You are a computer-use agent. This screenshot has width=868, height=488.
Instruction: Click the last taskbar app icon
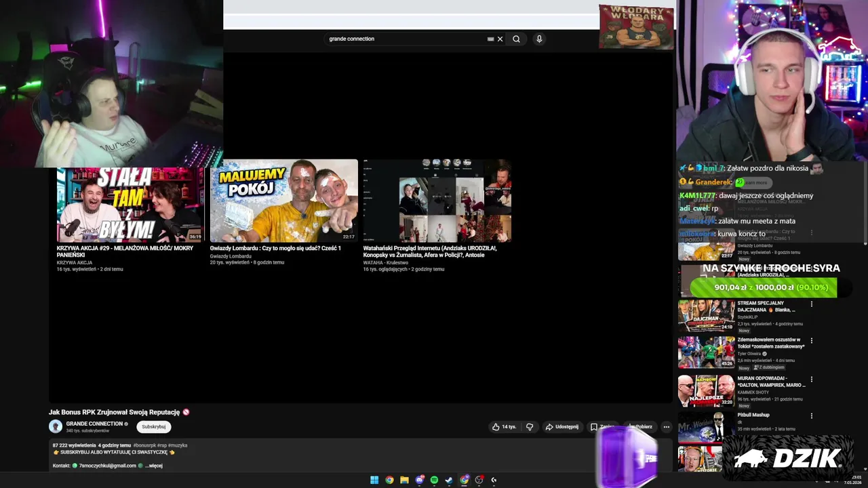pyautogui.click(x=494, y=480)
